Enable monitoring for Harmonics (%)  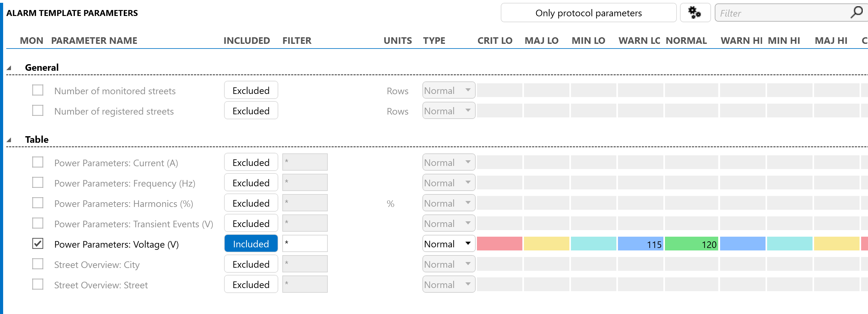[38, 203]
